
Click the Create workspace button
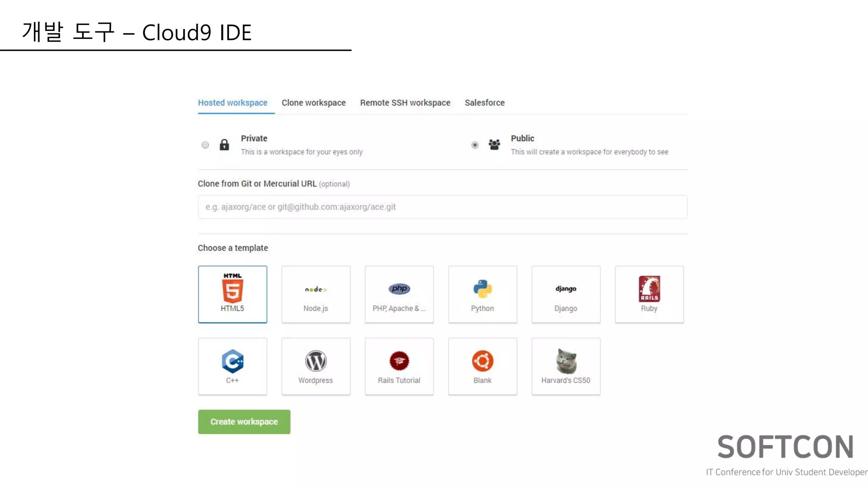[244, 422]
